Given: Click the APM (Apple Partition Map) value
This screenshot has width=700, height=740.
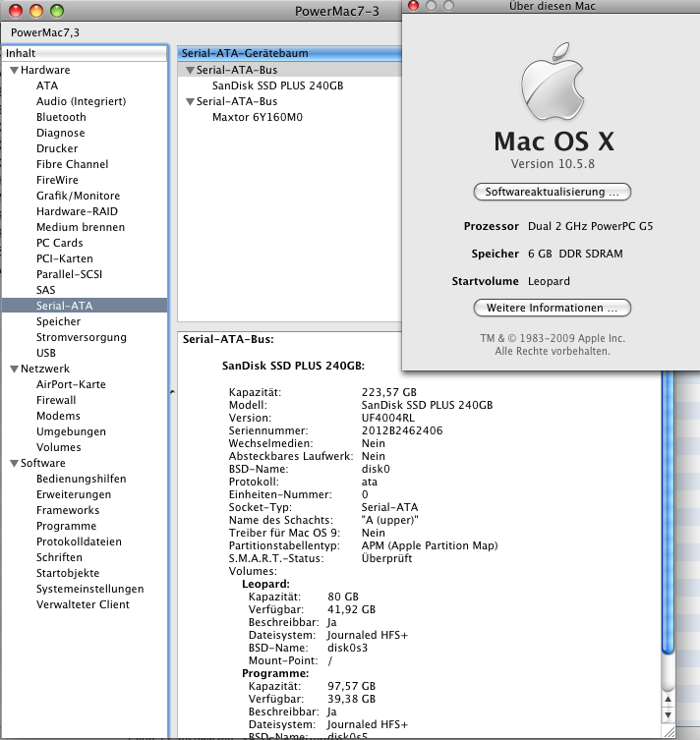Looking at the screenshot, I should [430, 545].
